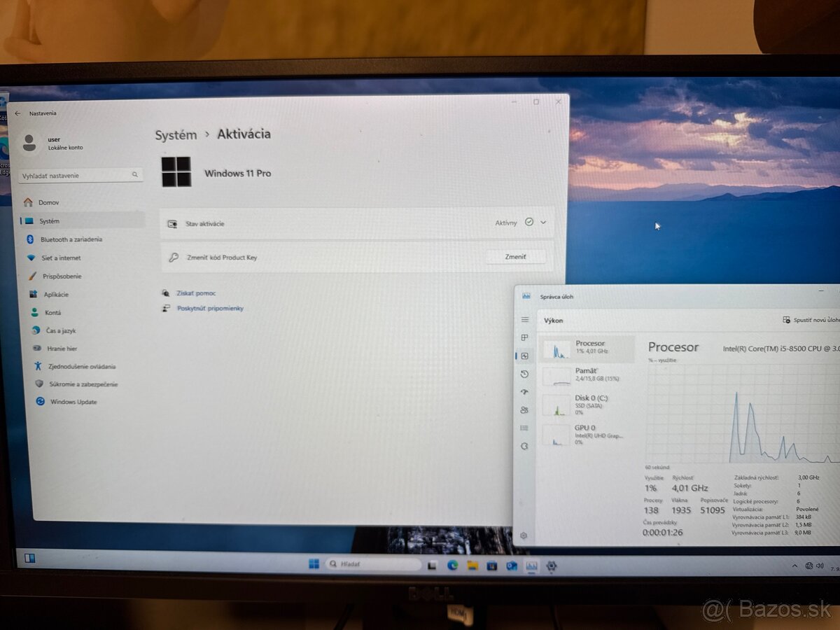
Task: Open File Explorer from the taskbar
Action: 471,566
